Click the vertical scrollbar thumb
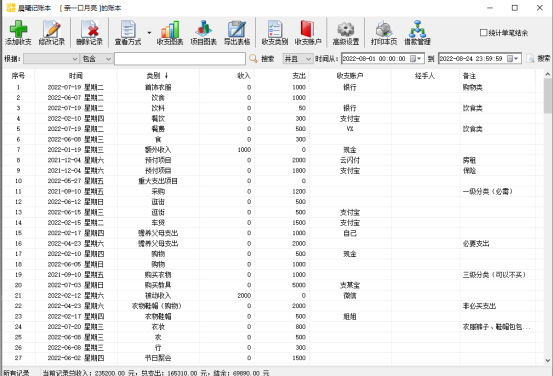This screenshot has height=376, width=553. pyautogui.click(x=547, y=96)
